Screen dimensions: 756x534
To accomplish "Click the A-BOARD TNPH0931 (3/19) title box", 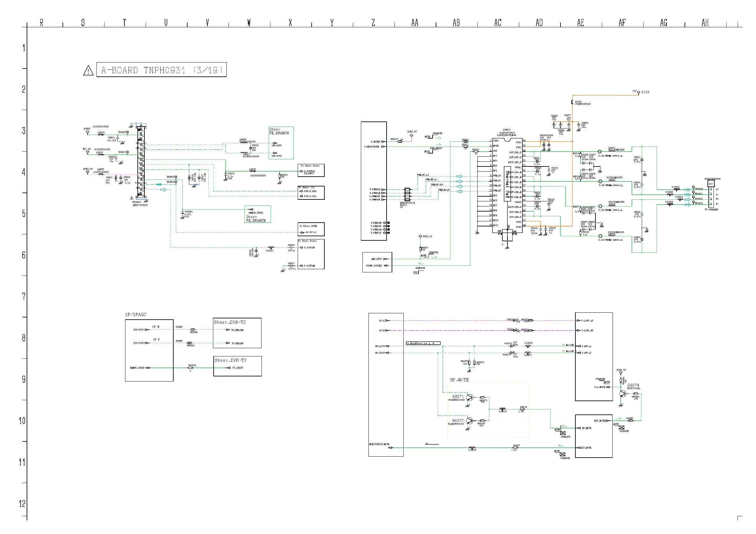I will click(x=161, y=70).
